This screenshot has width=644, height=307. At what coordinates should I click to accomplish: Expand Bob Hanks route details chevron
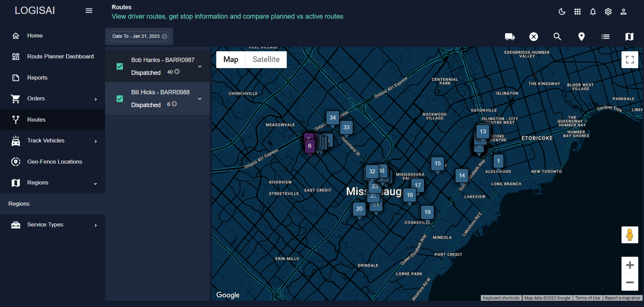[200, 67]
